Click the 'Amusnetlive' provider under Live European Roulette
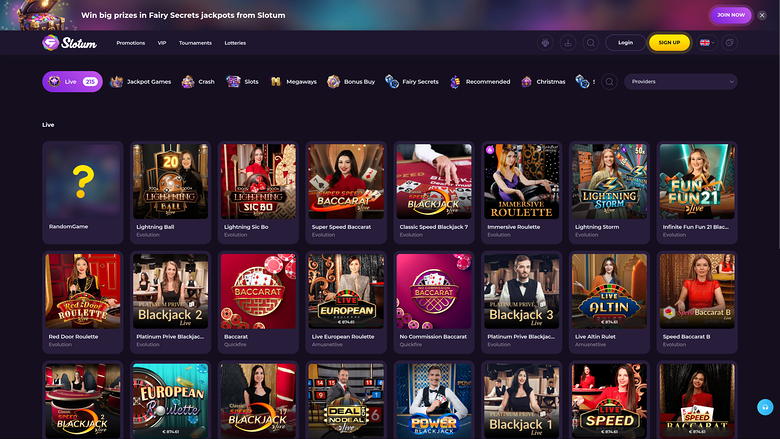The height and width of the screenshot is (439, 780). tap(327, 345)
